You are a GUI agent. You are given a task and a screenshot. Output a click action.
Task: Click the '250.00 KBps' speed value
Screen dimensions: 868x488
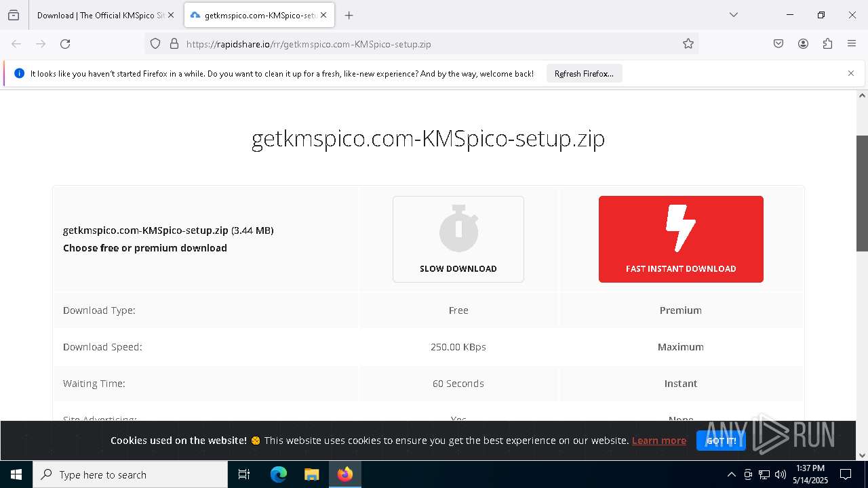458,347
